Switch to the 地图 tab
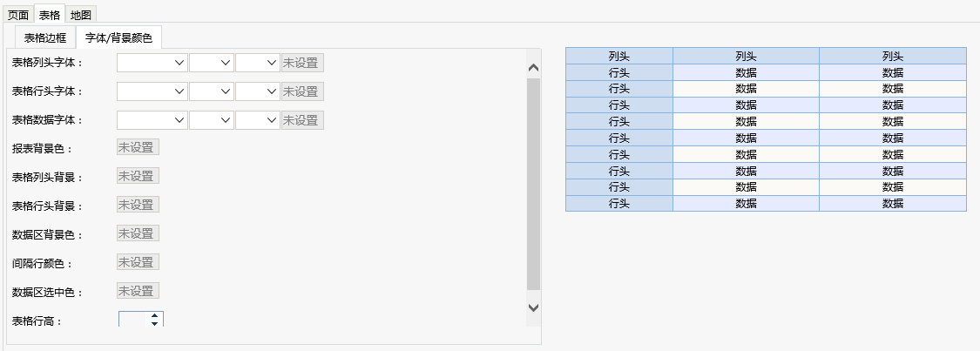 coord(81,15)
